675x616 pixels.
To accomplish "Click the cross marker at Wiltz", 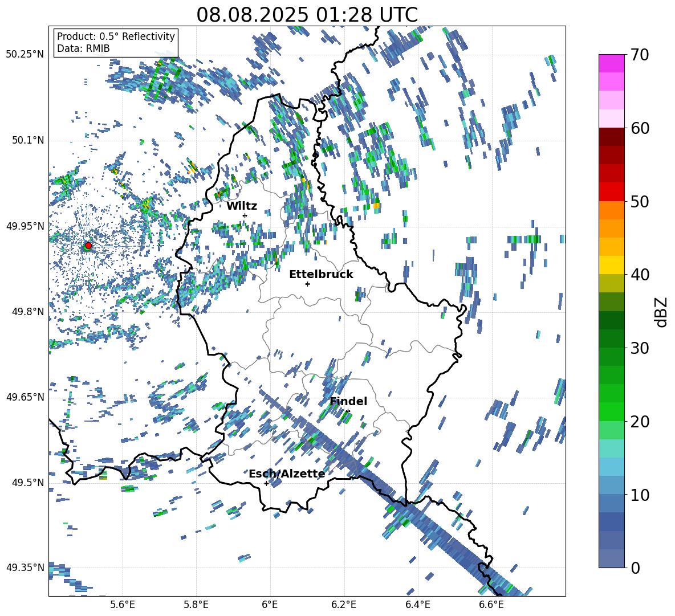I will click(245, 215).
